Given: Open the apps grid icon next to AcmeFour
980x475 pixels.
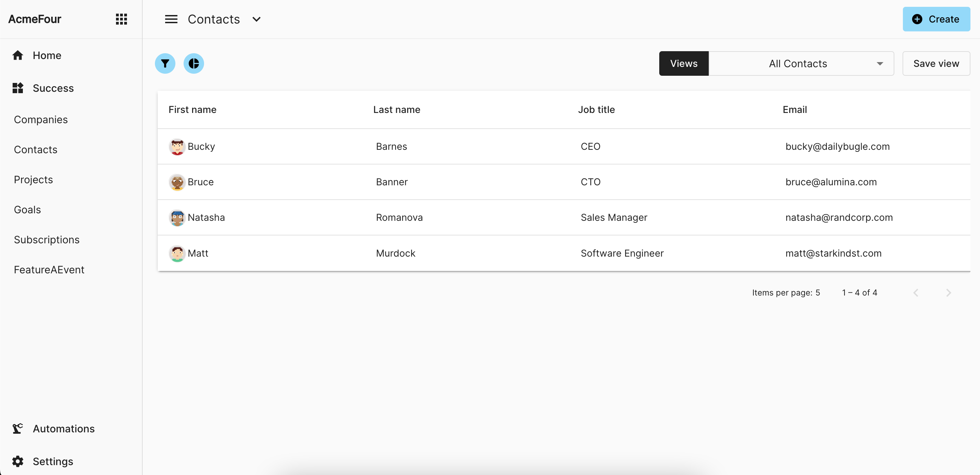Looking at the screenshot, I should click(x=121, y=19).
